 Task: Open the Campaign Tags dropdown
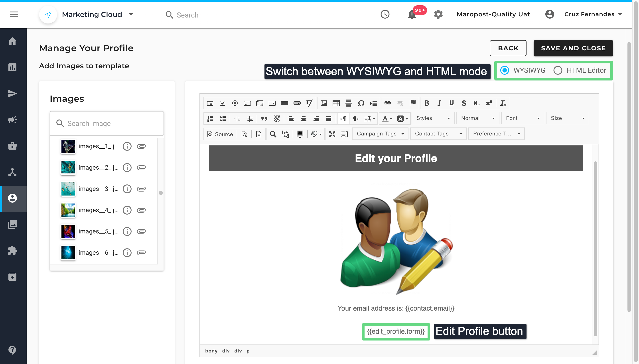pyautogui.click(x=380, y=134)
